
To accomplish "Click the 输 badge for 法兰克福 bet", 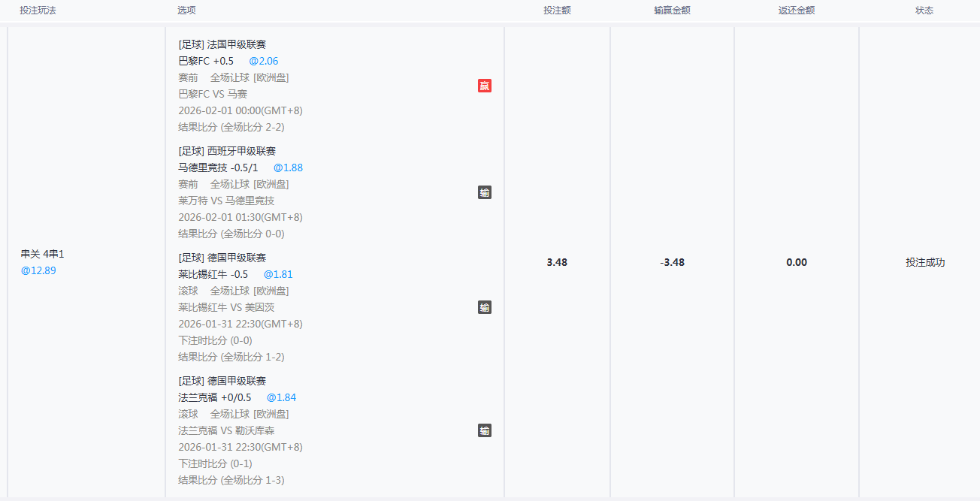I will click(484, 430).
